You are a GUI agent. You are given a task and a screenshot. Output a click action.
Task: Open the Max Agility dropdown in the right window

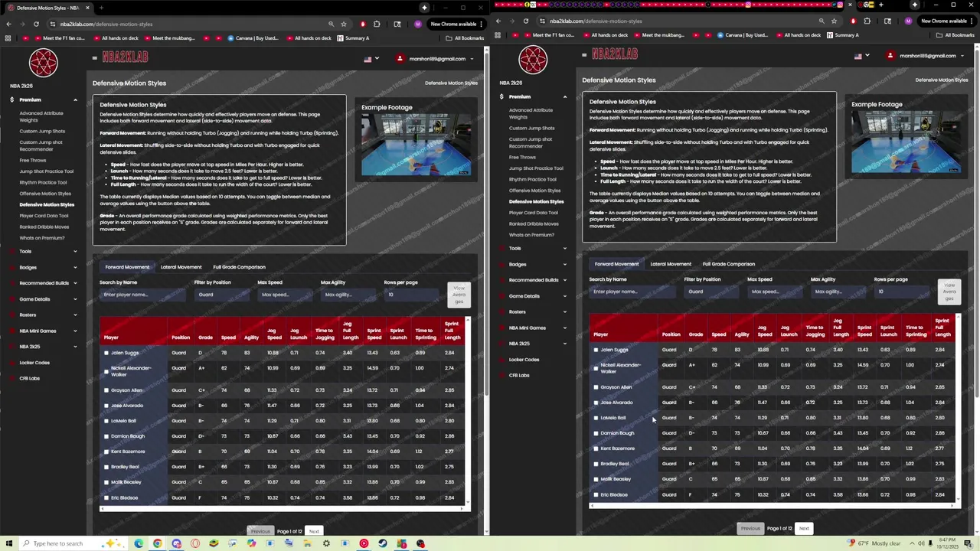point(838,292)
